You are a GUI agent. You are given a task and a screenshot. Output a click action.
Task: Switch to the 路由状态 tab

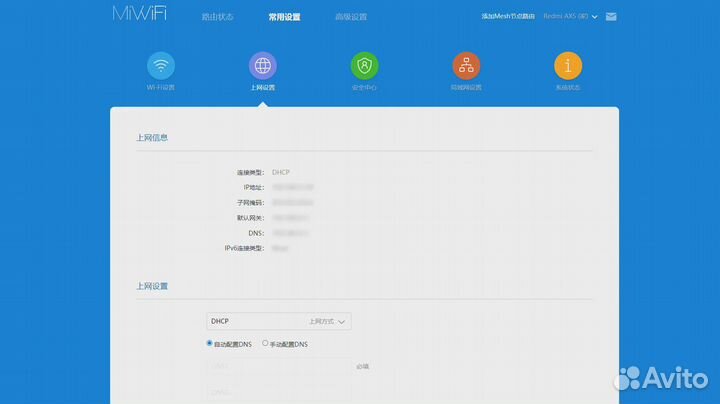point(217,17)
